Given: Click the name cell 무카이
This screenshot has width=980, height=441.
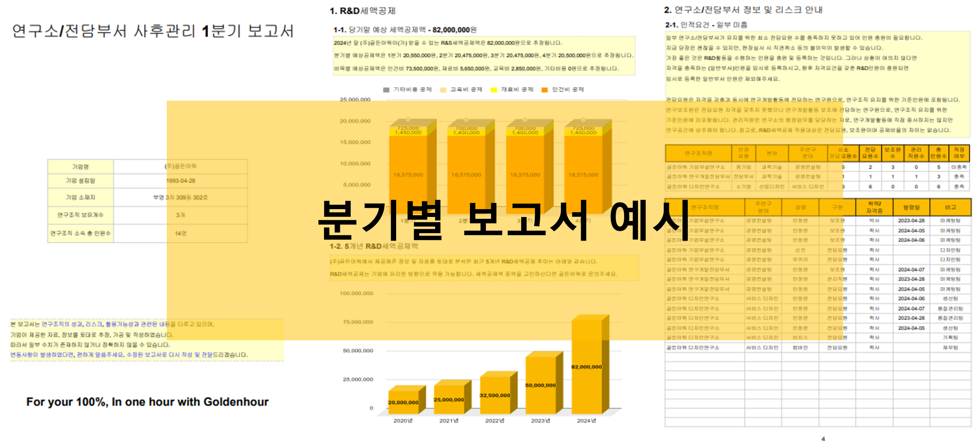Looking at the screenshot, I should click(800, 260).
